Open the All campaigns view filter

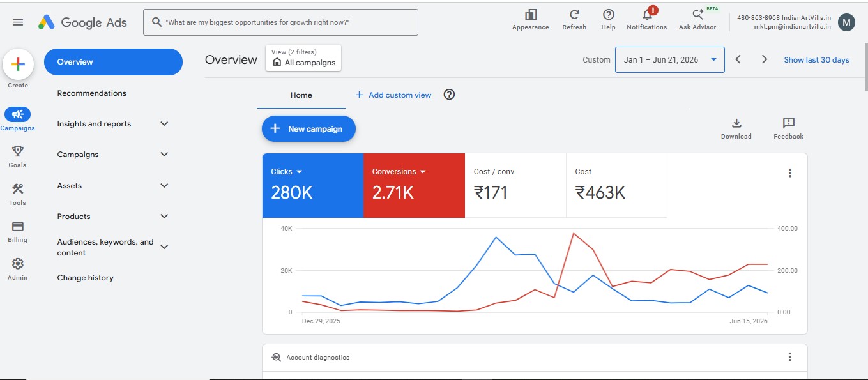(x=303, y=57)
